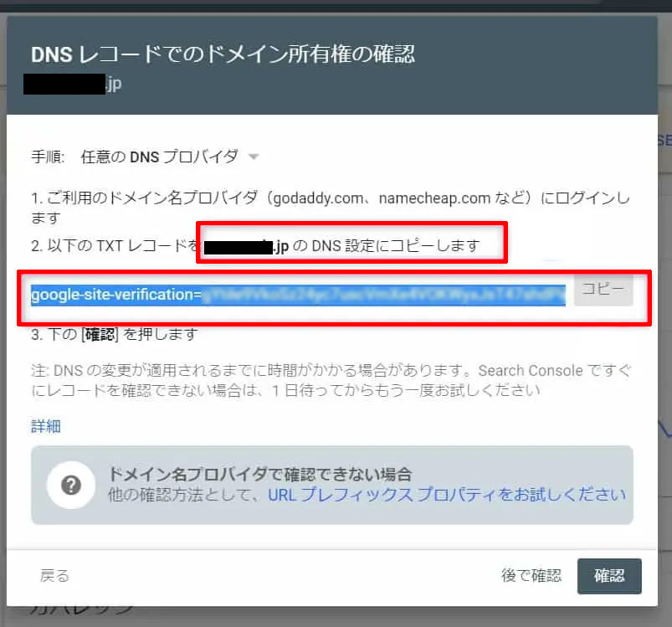672x627 pixels.
Task: Click the DNS レコードでのドメイン所有権の確認 title
Action: click(x=223, y=55)
